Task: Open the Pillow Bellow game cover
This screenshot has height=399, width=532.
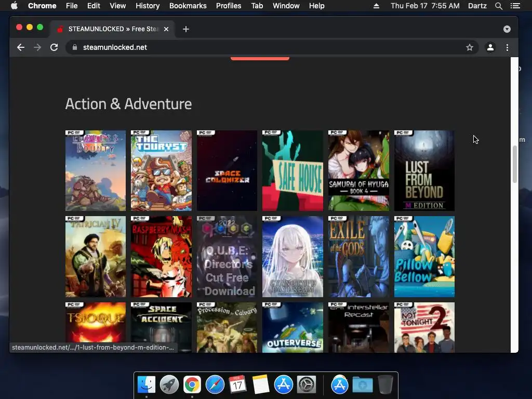Action: (424, 257)
